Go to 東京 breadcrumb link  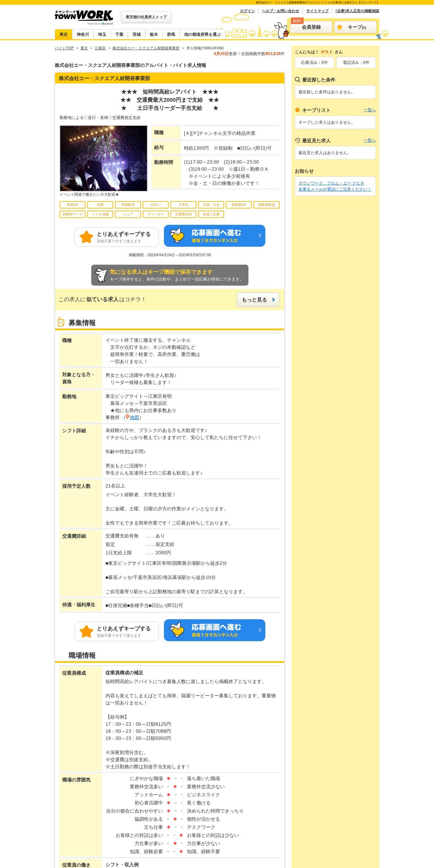tap(84, 48)
